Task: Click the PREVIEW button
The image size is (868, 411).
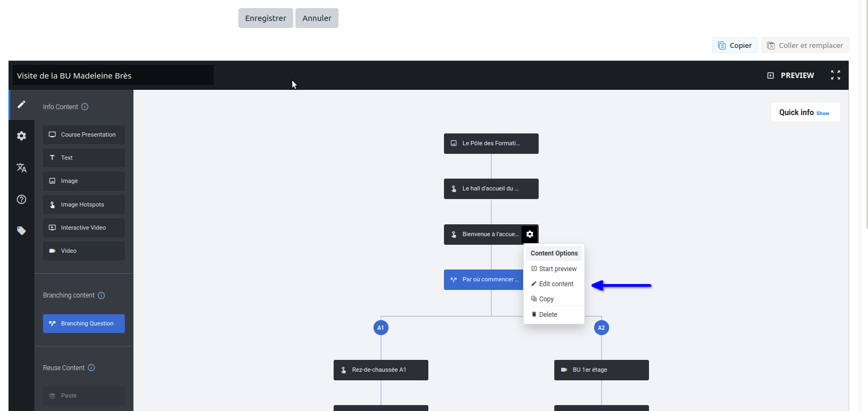Action: (791, 75)
